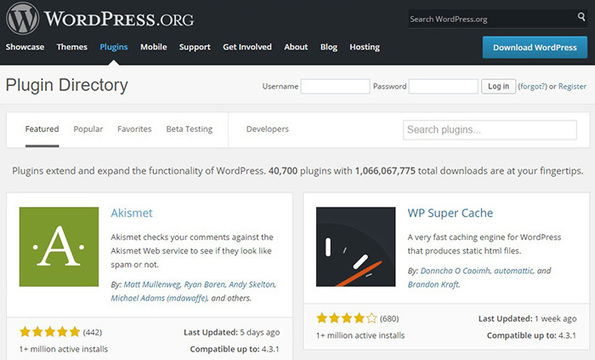The width and height of the screenshot is (595, 360).
Task: Switch to the Beta Testing tab
Action: click(x=189, y=129)
